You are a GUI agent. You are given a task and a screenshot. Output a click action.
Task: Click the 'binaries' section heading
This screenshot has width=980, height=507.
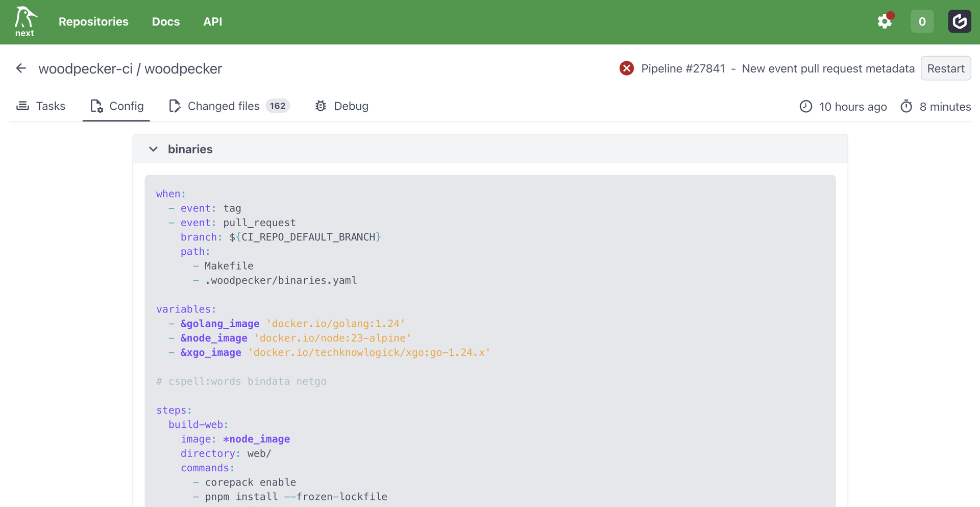pyautogui.click(x=190, y=149)
